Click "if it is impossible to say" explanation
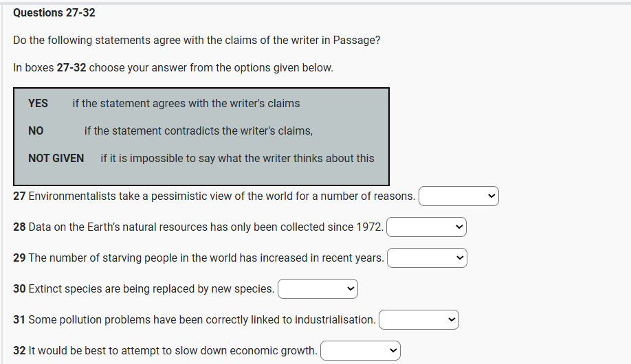The width and height of the screenshot is (631, 364). coord(237,158)
